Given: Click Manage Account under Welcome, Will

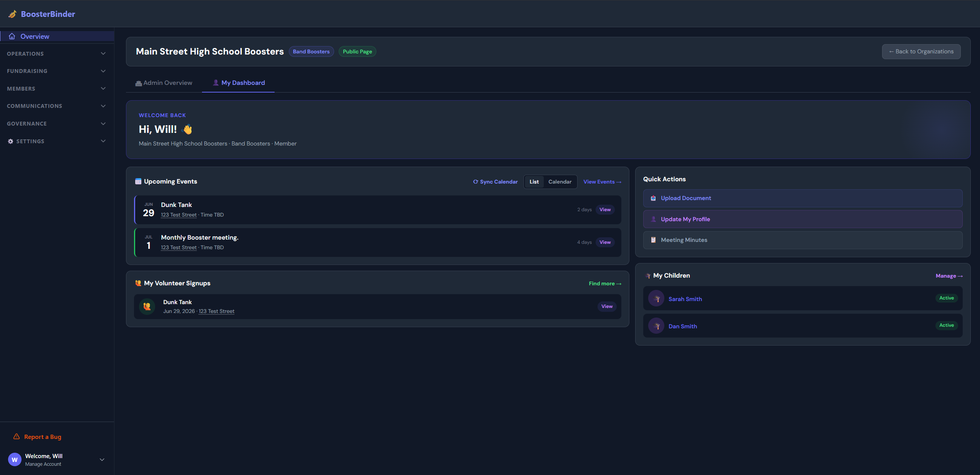Looking at the screenshot, I should 43,464.
